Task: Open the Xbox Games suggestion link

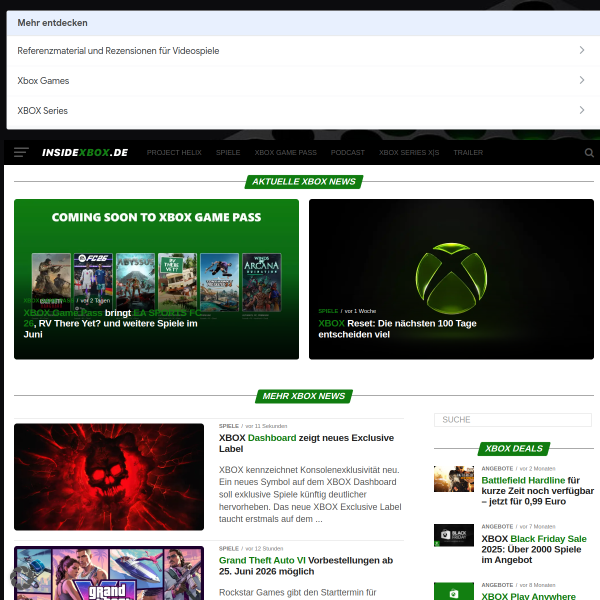Action: 43,81
